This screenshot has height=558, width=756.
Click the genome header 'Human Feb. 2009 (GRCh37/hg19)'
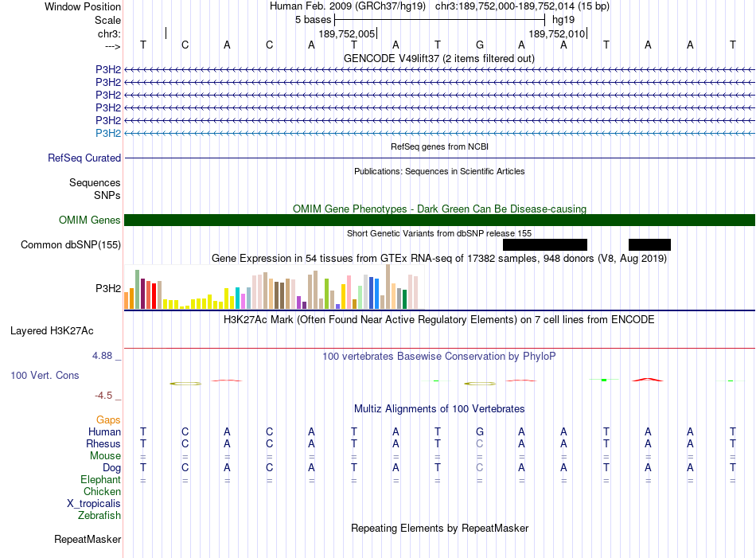(347, 6)
